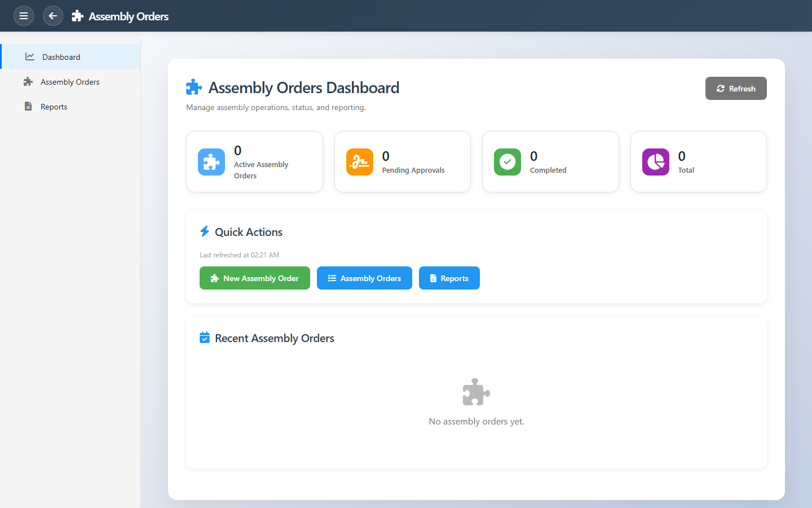Click the orange signature icon for Pending Approvals

[360, 162]
